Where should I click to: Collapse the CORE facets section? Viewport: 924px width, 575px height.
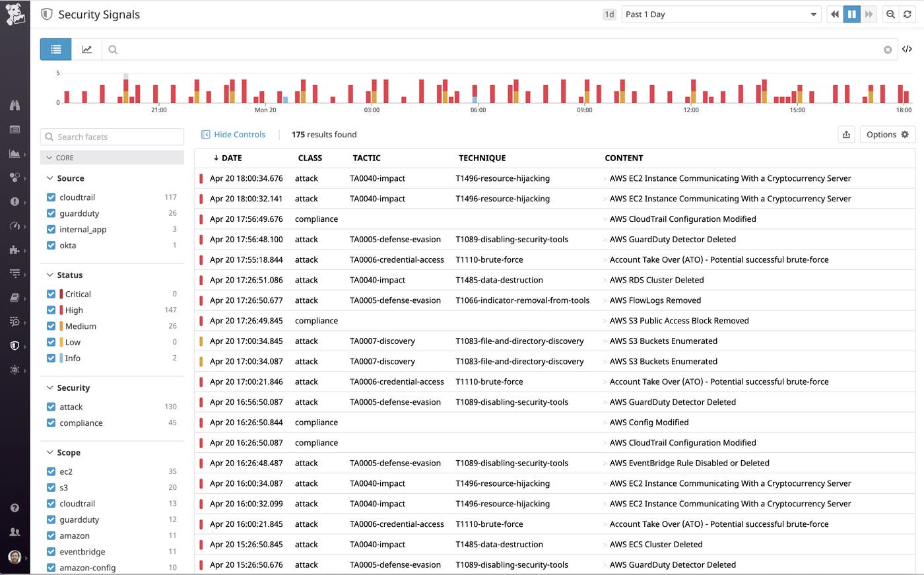49,158
